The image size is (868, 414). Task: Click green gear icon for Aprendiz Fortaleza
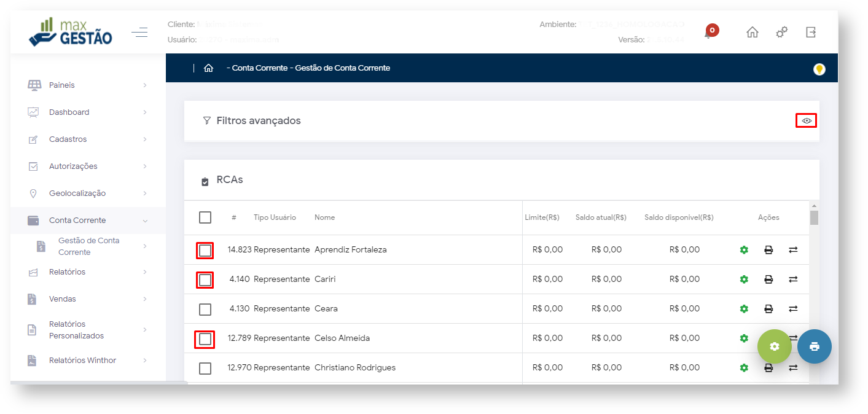(x=744, y=250)
